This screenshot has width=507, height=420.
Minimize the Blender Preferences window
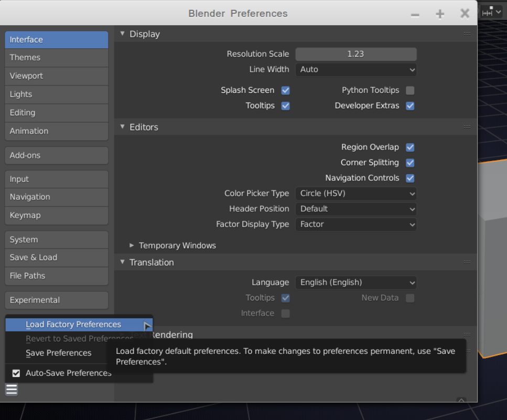(x=415, y=15)
